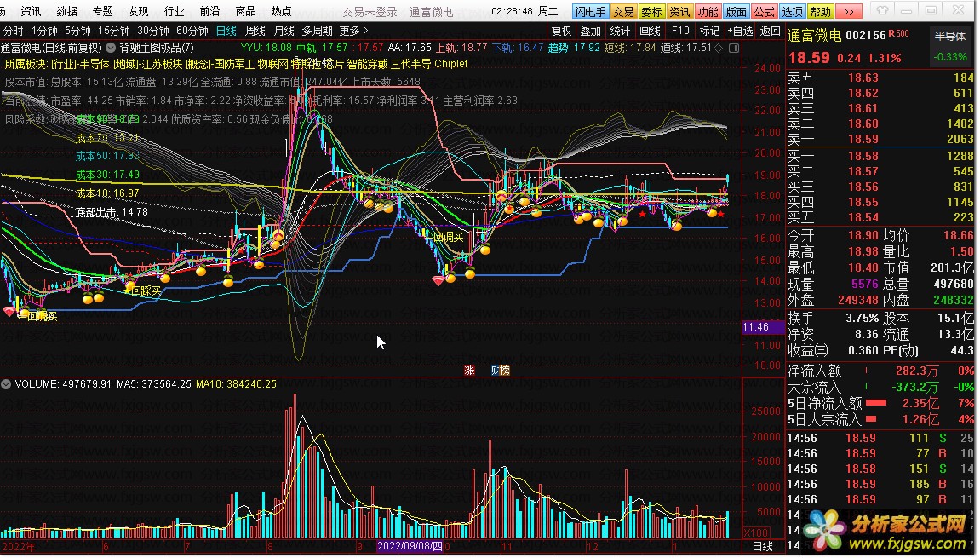Click stock name 通富微电 in quote panel
The image size is (980, 558).
pyautogui.click(x=814, y=36)
